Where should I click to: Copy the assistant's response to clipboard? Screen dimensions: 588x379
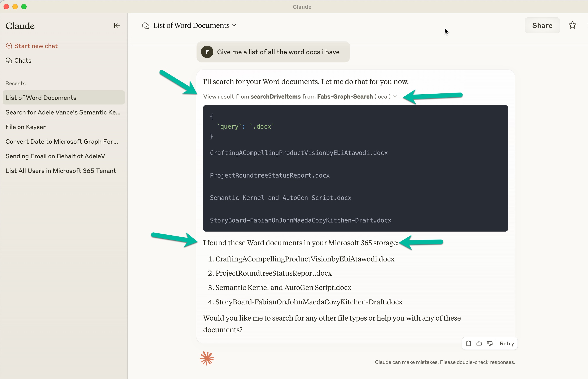(x=469, y=343)
